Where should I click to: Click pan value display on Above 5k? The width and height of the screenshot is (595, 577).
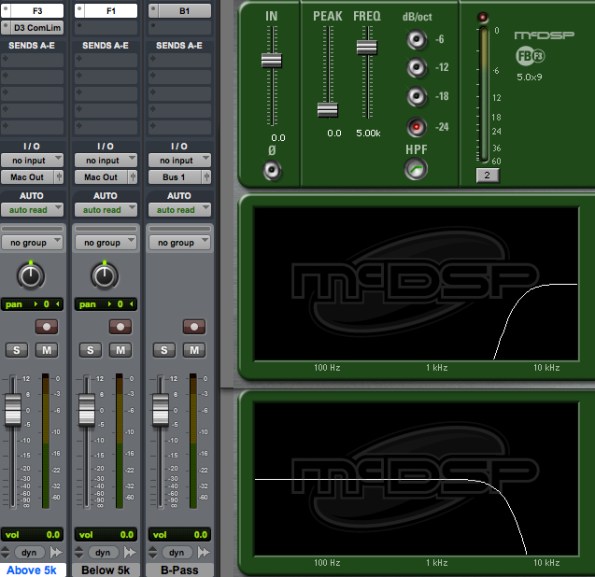coord(32,304)
